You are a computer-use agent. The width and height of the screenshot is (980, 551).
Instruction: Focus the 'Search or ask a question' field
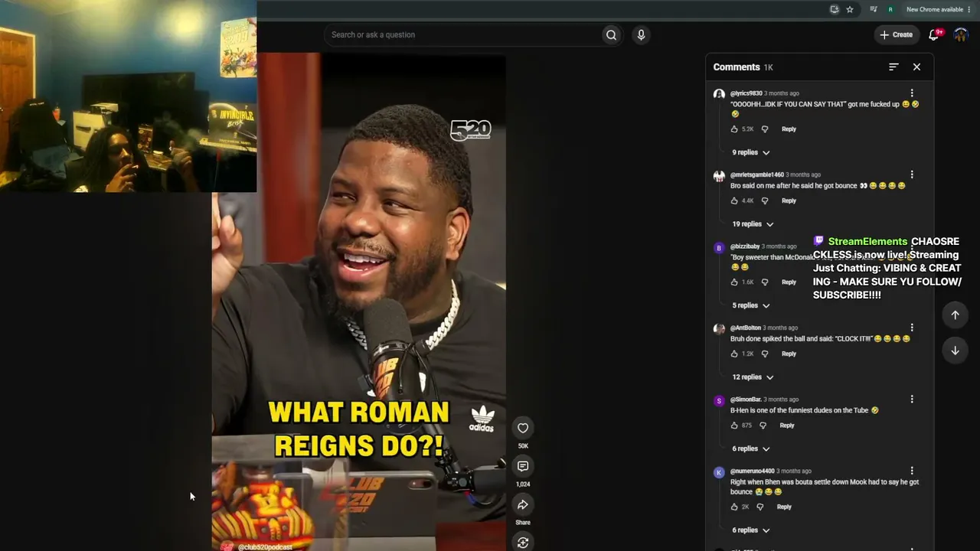[x=463, y=34]
